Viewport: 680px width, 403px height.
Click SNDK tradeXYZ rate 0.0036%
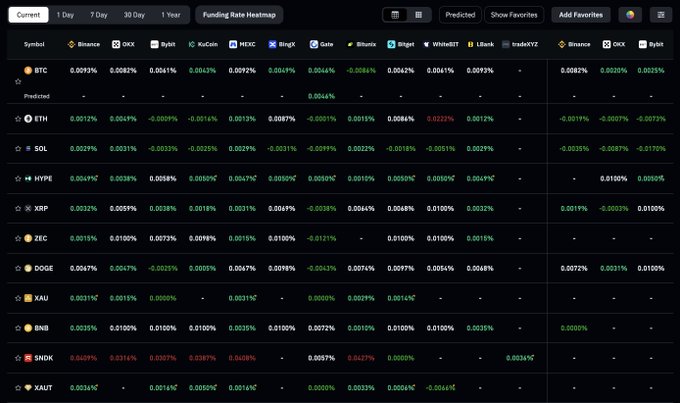pos(520,358)
